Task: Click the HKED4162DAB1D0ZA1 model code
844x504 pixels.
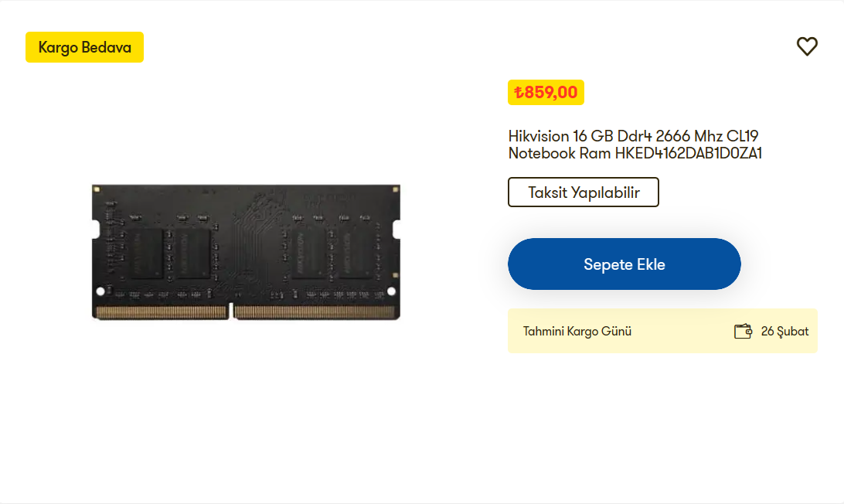Action: pos(689,153)
